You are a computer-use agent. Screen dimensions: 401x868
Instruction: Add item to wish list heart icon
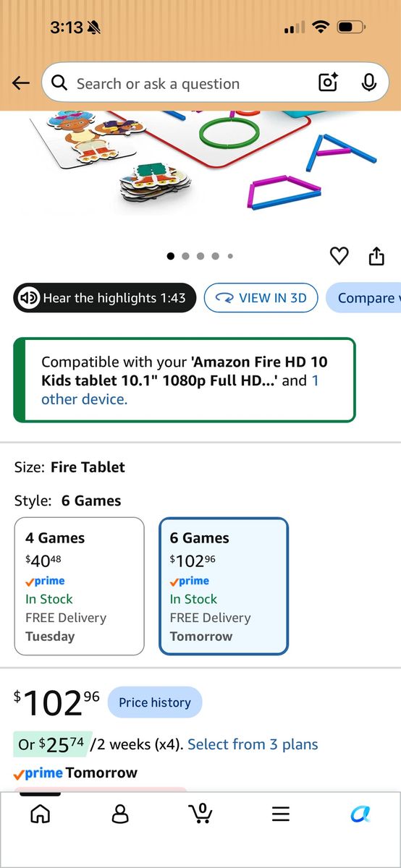[x=339, y=255]
